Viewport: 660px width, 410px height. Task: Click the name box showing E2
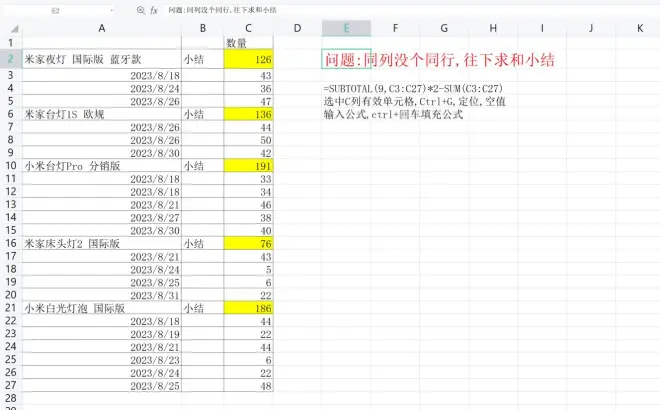[55, 8]
